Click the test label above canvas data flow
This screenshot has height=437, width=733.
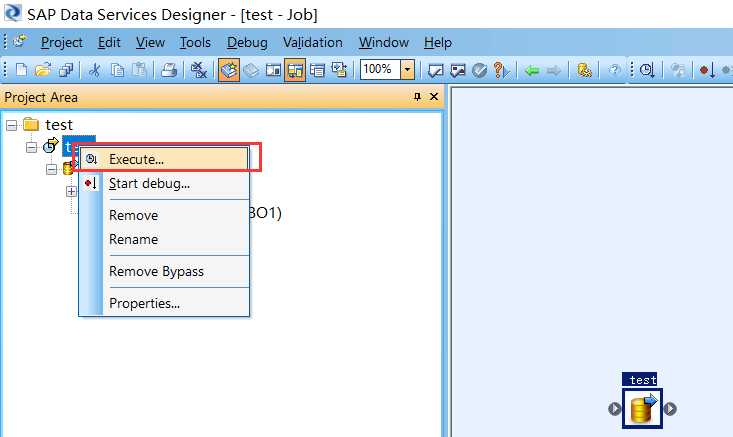pos(640,380)
